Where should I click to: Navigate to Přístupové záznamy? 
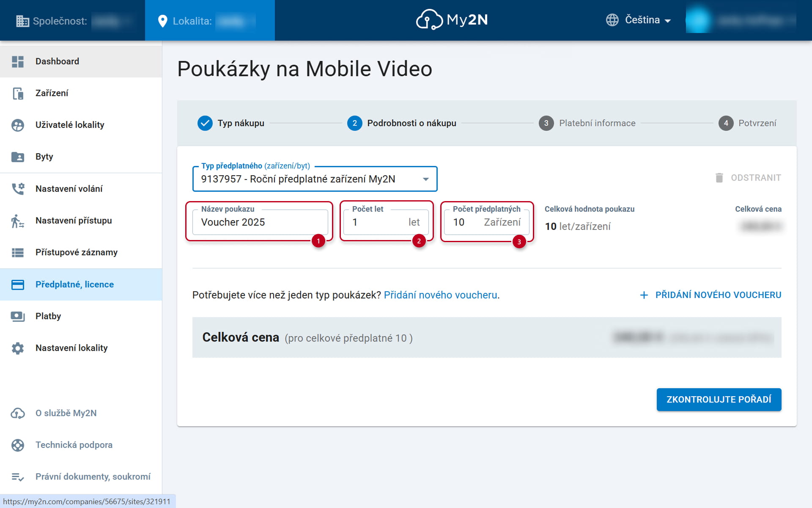pyautogui.click(x=81, y=252)
